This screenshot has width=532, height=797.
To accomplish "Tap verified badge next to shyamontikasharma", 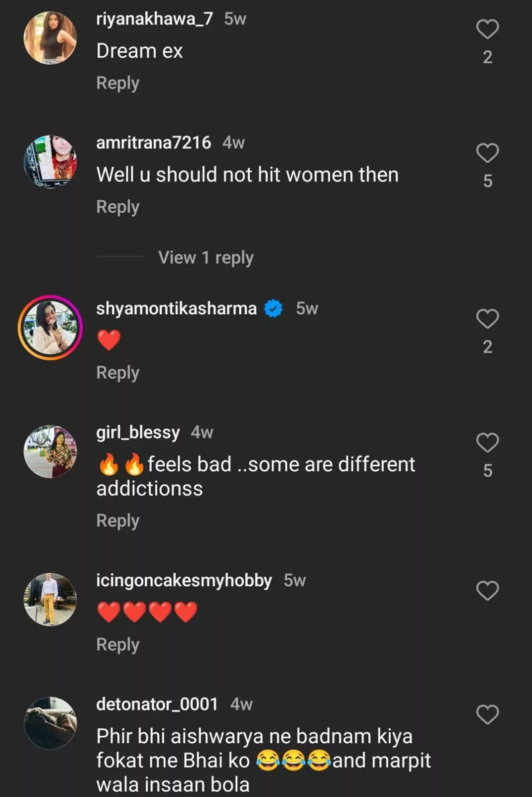I will point(273,308).
